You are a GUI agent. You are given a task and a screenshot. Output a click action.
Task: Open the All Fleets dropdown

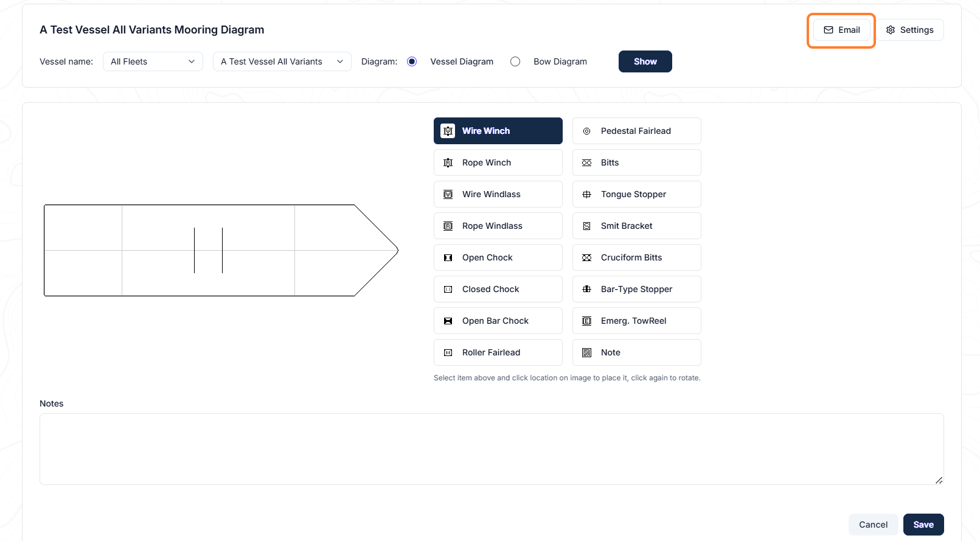pyautogui.click(x=153, y=61)
